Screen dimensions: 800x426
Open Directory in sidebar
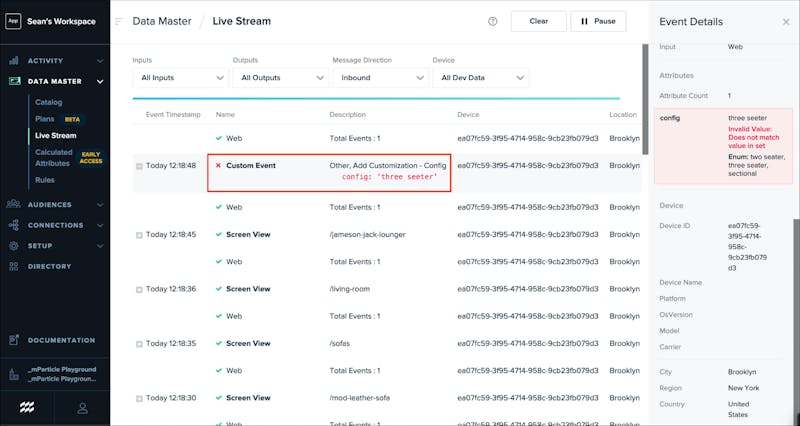(49, 266)
